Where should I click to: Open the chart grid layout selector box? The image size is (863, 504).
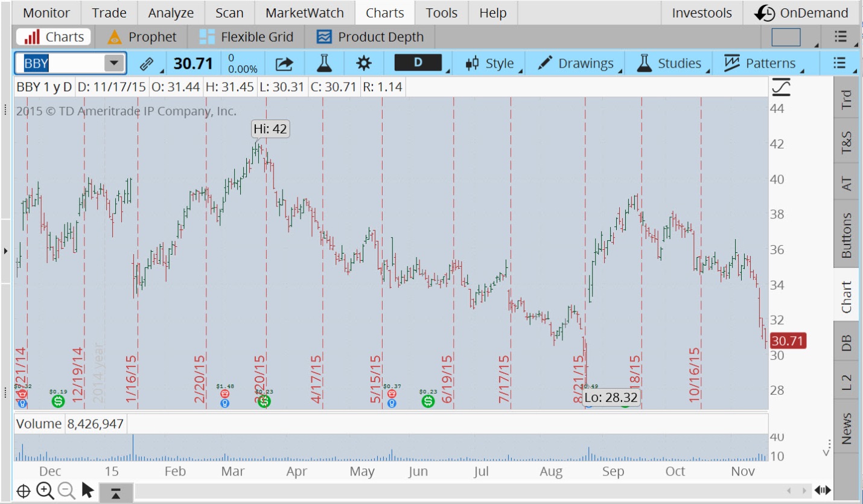click(x=786, y=37)
